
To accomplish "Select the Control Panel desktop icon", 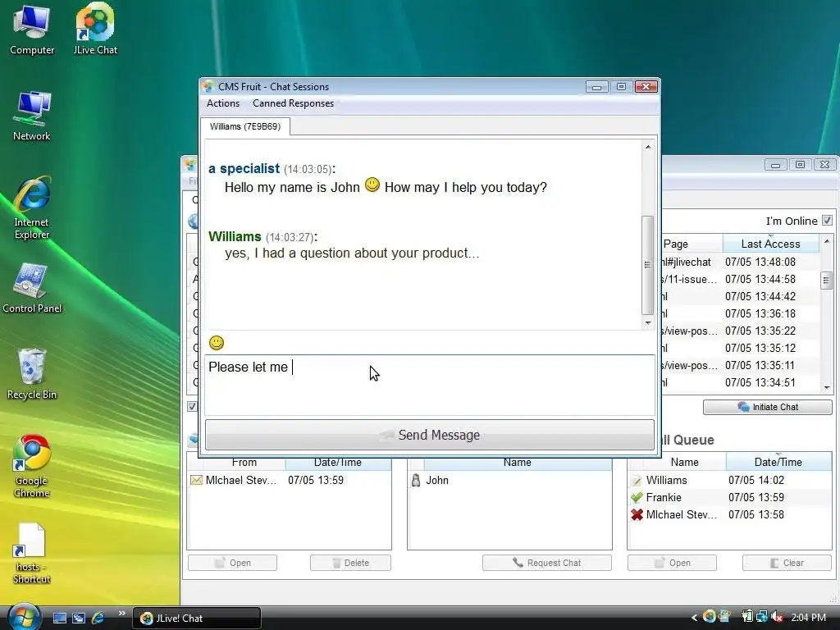I will (32, 288).
